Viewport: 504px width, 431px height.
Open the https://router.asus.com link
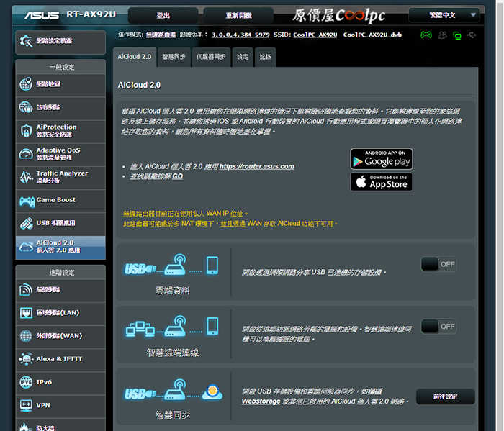click(x=256, y=166)
